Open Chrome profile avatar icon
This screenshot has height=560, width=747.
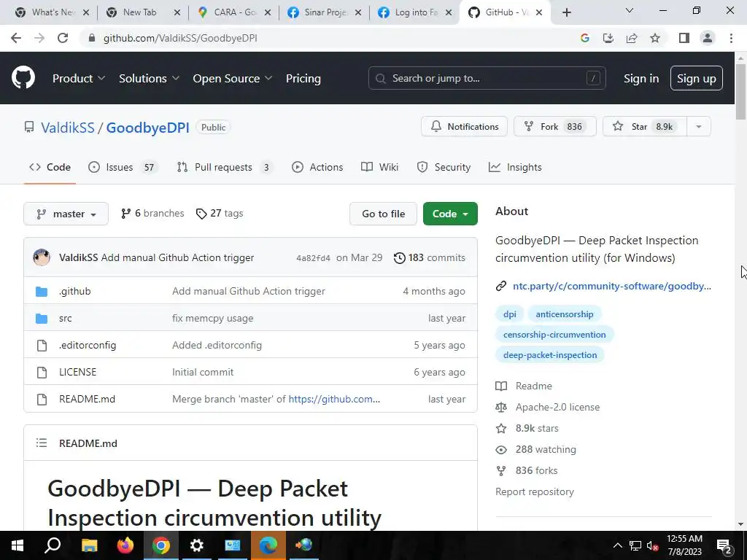[x=708, y=38]
